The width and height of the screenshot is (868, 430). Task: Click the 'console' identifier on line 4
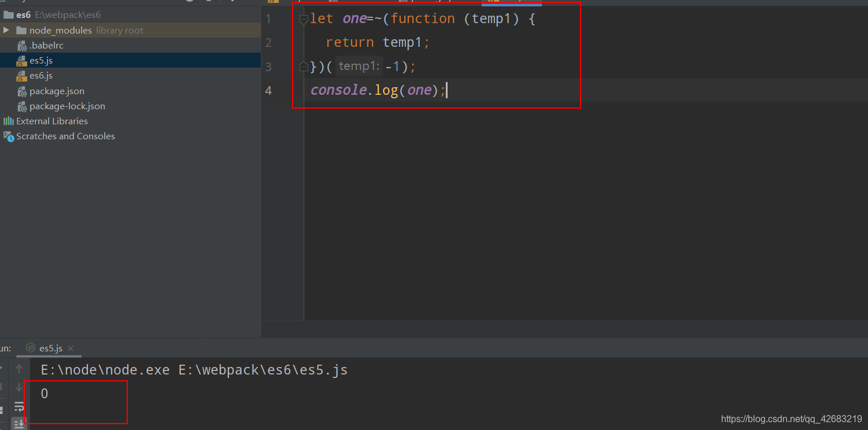tap(339, 90)
